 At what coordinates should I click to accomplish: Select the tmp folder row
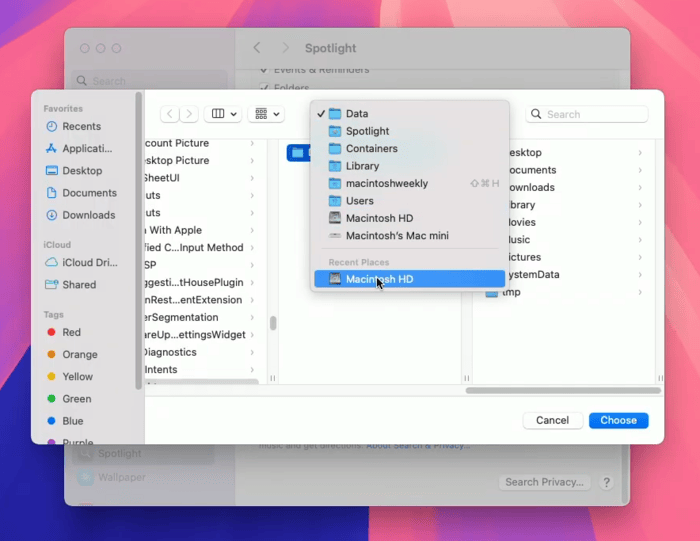click(564, 292)
